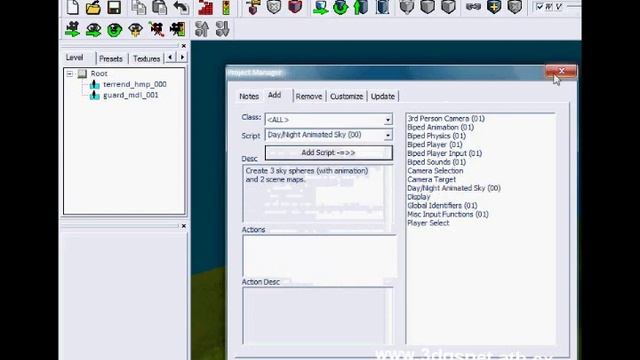Select the Scale tool, cube with green up arrow
Viewport: 640px width, 360px height.
[x=361, y=7]
